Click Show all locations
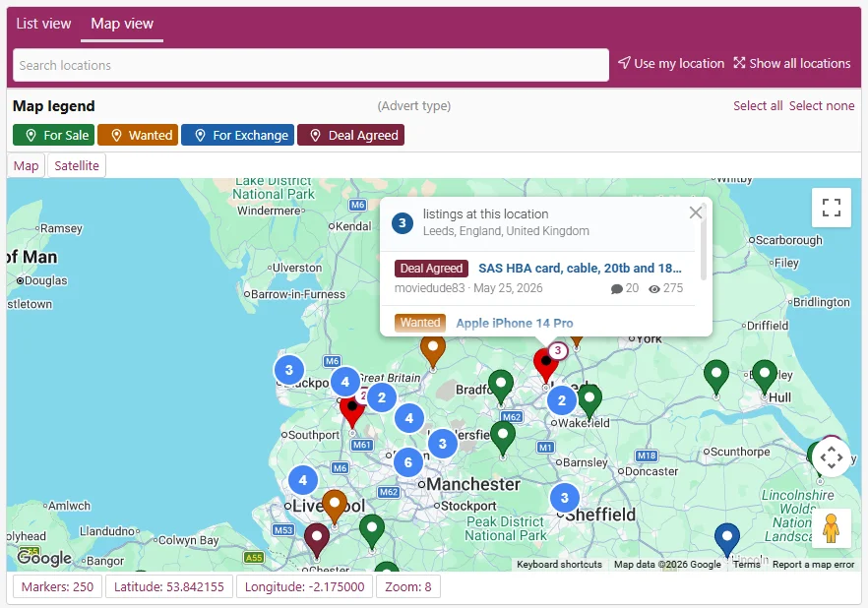The width and height of the screenshot is (868, 608). [x=792, y=63]
